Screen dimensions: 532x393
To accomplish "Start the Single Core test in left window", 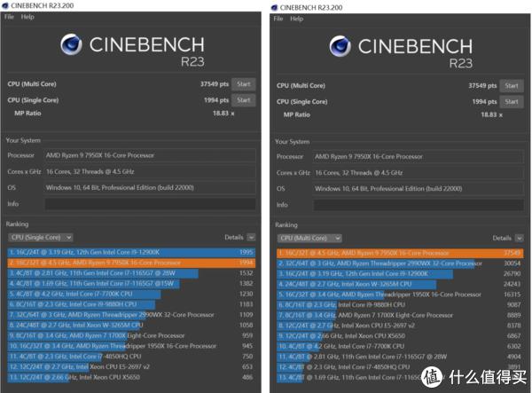I will click(244, 100).
